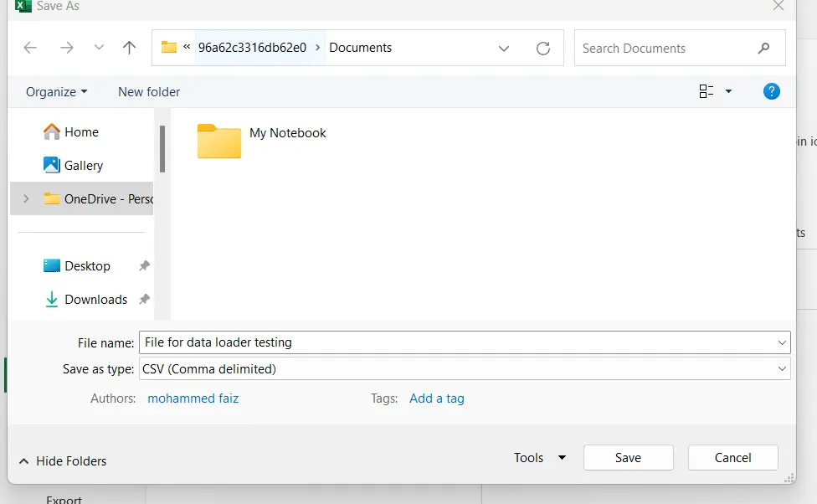This screenshot has height=504, width=817.
Task: Open the Save as type dropdown
Action: [782, 368]
